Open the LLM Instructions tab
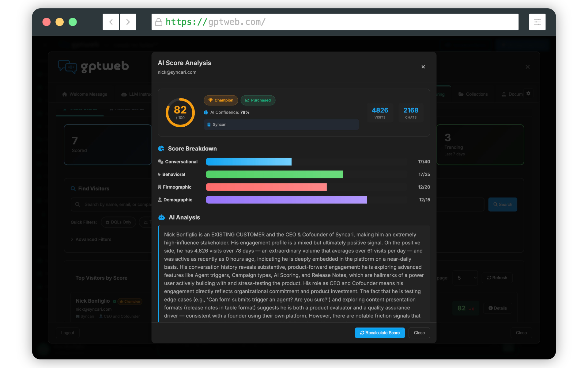This screenshot has width=588, height=368. pos(137,94)
